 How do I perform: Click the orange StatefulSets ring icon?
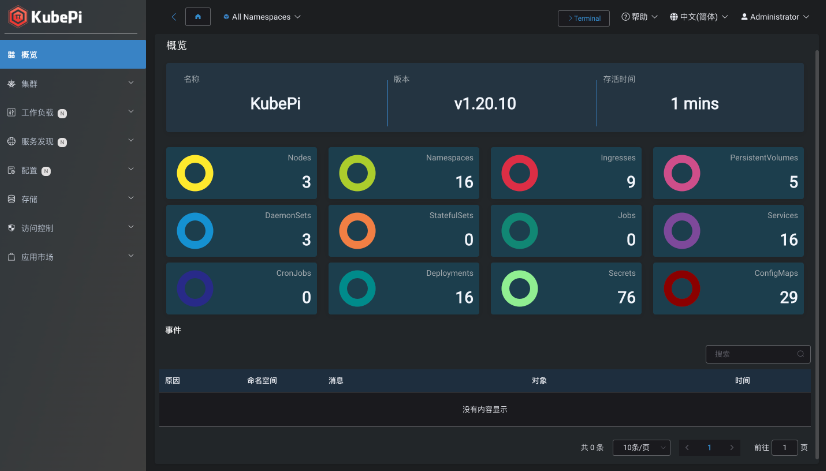[x=357, y=231]
